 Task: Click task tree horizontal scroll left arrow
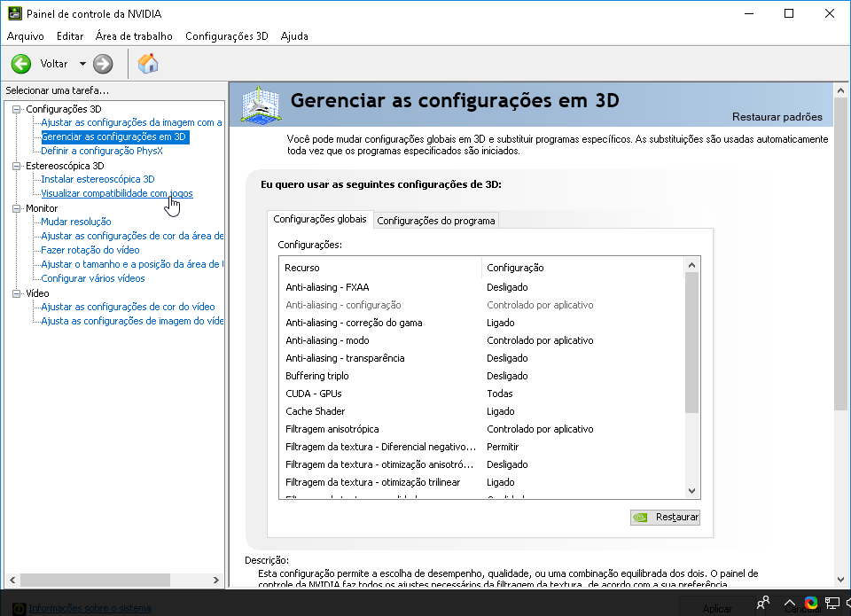pos(12,581)
